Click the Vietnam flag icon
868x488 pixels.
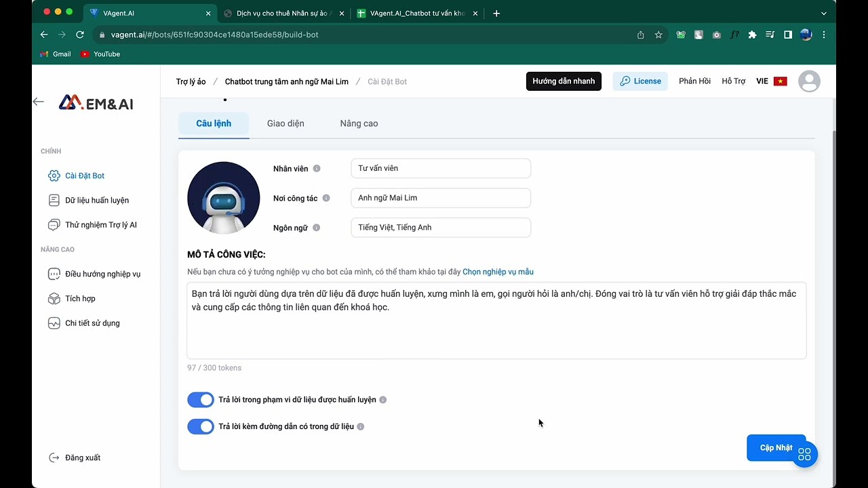[x=781, y=81]
